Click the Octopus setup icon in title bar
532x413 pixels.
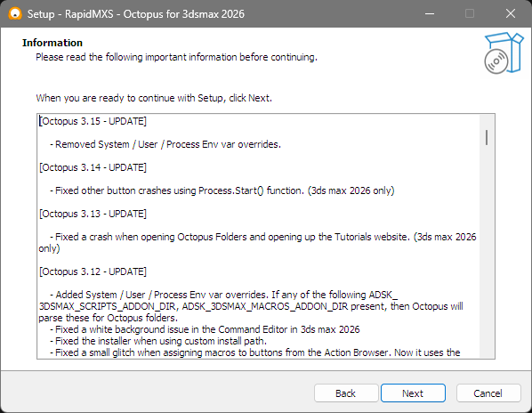(15, 14)
